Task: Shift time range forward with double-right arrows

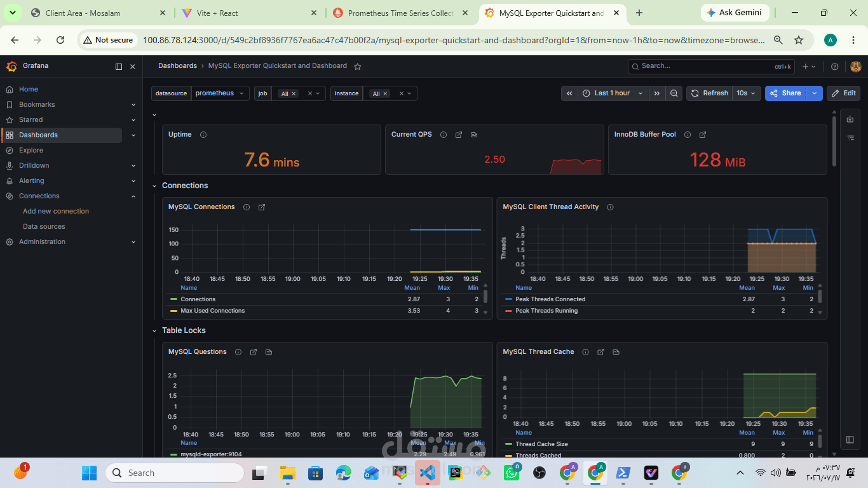Action: [x=657, y=93]
